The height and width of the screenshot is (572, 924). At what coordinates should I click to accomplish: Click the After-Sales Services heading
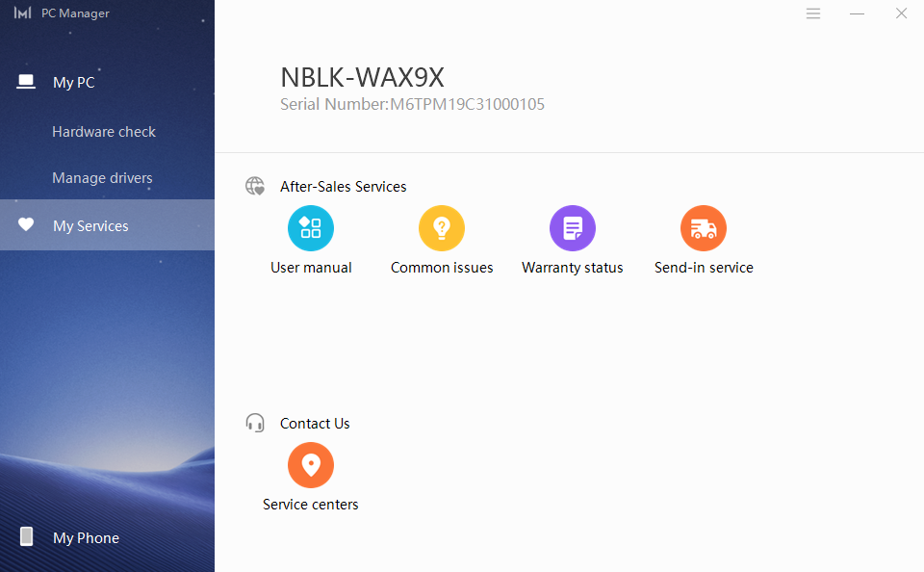(x=343, y=187)
